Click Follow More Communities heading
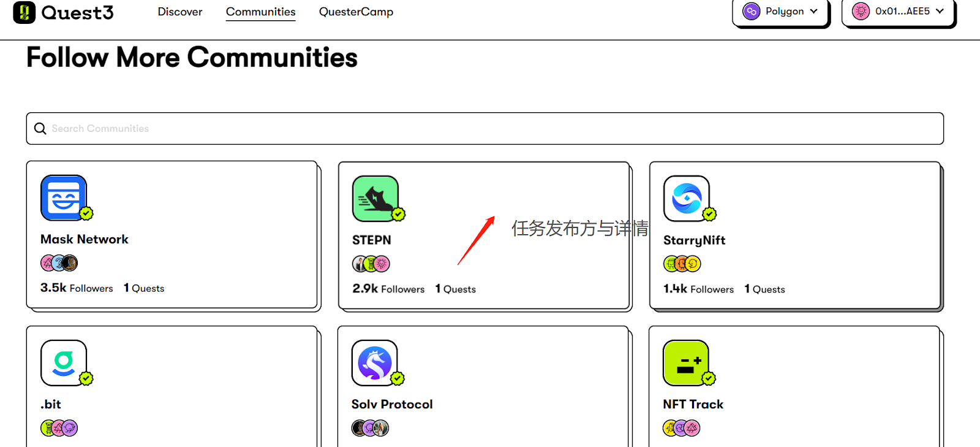Image resolution: width=980 pixels, height=447 pixels. pyautogui.click(x=192, y=58)
